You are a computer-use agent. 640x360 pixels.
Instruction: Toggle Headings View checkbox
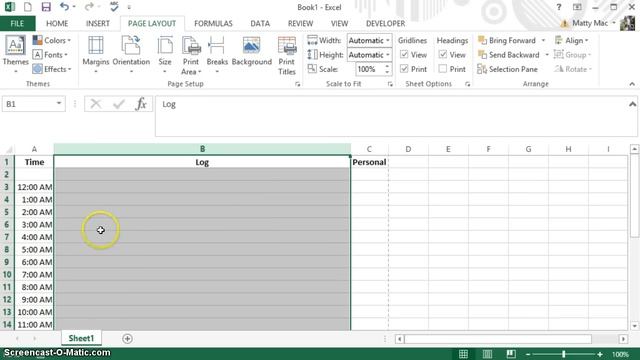443,54
